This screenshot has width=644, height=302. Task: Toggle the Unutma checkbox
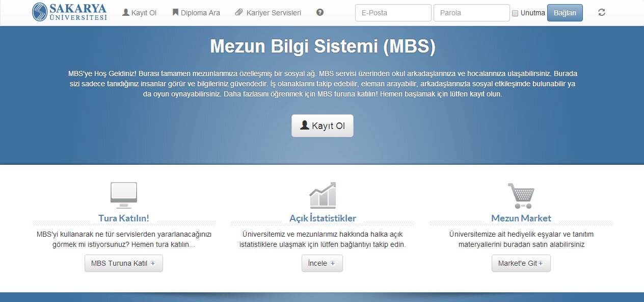515,13
